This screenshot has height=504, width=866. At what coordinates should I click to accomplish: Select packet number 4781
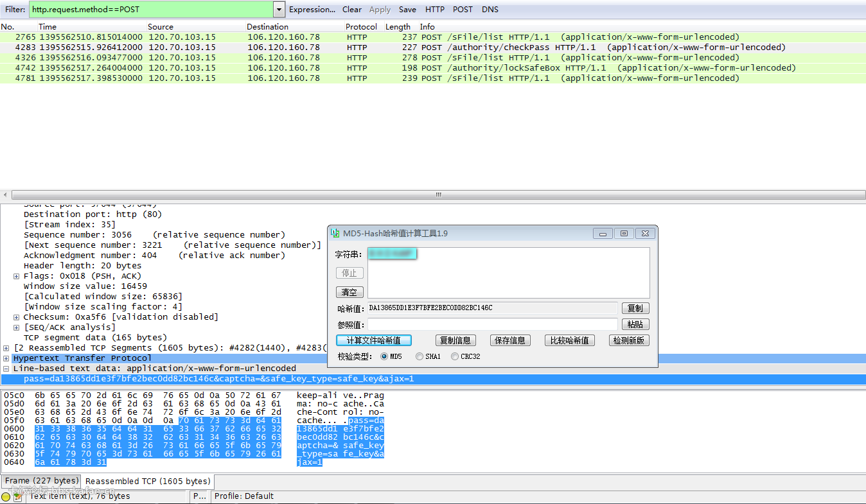tap(433, 78)
